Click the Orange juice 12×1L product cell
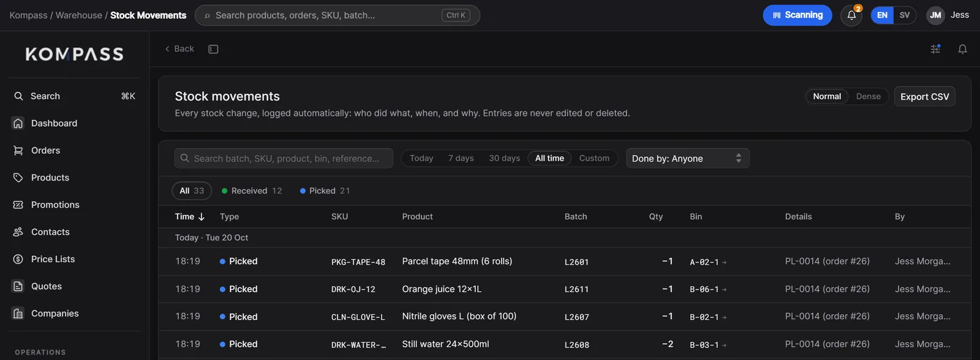 tap(442, 289)
